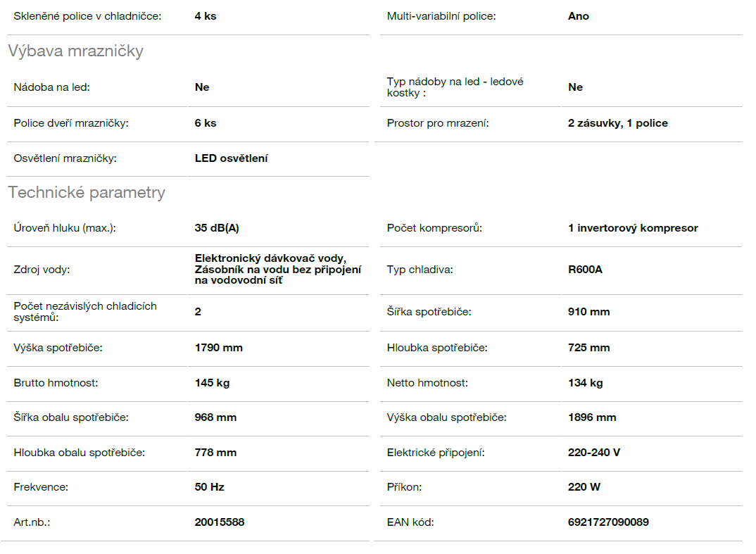This screenshot has height=554, width=756.
Task: Click the 'LED osvětlení' freezer lighting value
Action: 231,158
